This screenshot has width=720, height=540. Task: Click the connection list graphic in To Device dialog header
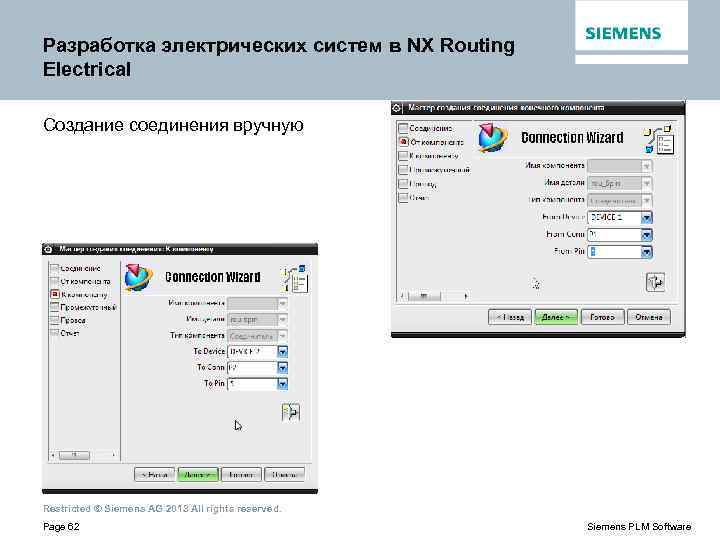coord(294,278)
